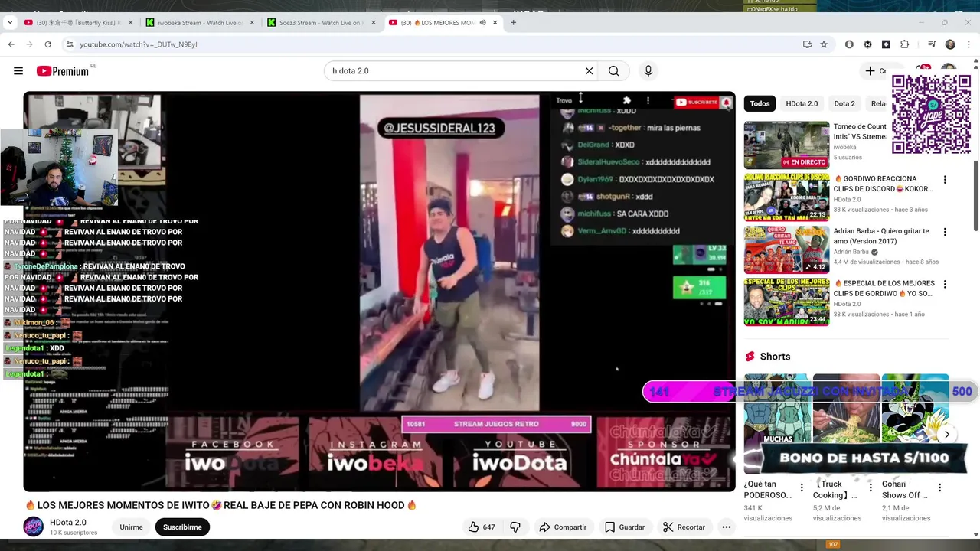Screen dimensions: 980x551
Task: Clear the search box text
Action: pyautogui.click(x=589, y=71)
